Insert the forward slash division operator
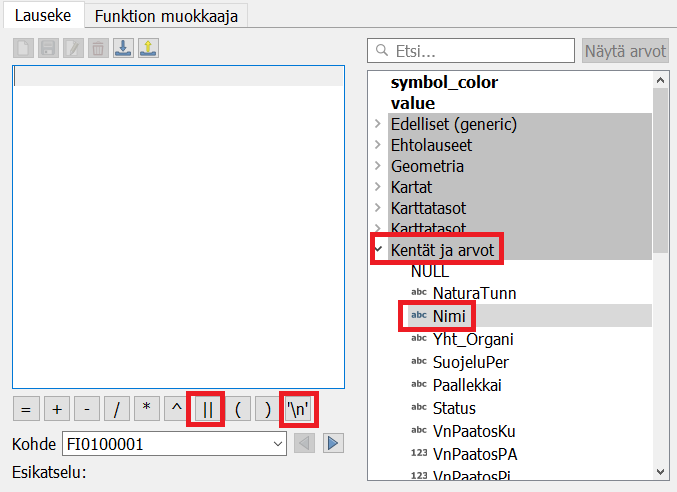Image resolution: width=677 pixels, height=492 pixels. pos(117,409)
